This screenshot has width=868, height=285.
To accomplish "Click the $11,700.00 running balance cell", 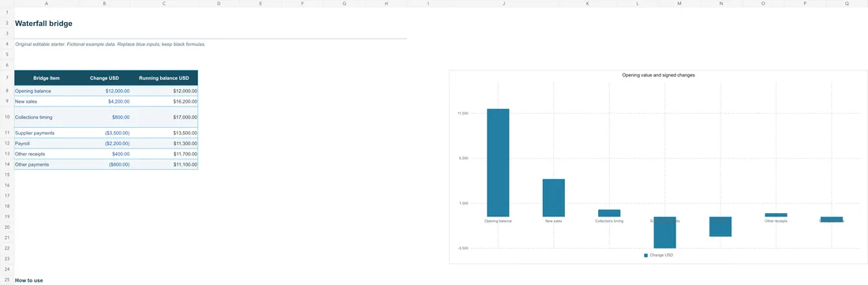I will tap(164, 154).
